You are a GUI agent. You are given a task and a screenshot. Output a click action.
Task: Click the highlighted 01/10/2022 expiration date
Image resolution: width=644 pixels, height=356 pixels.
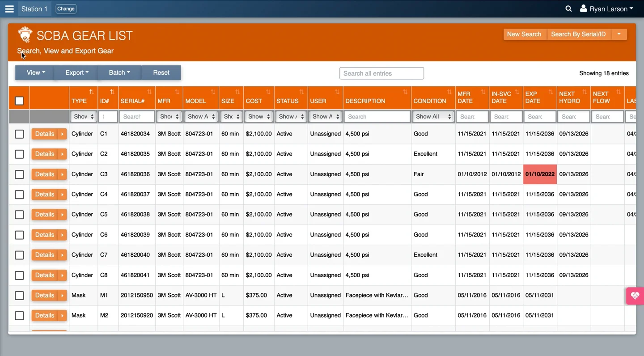pyautogui.click(x=540, y=174)
